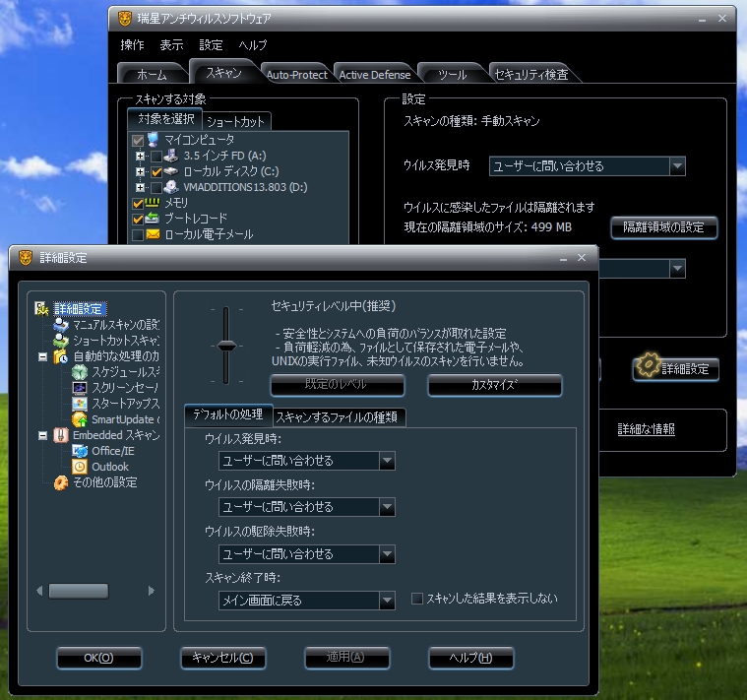Screen dimensions: 747x700
Task: Uncheck メモリ checkbox
Action: click(x=138, y=204)
